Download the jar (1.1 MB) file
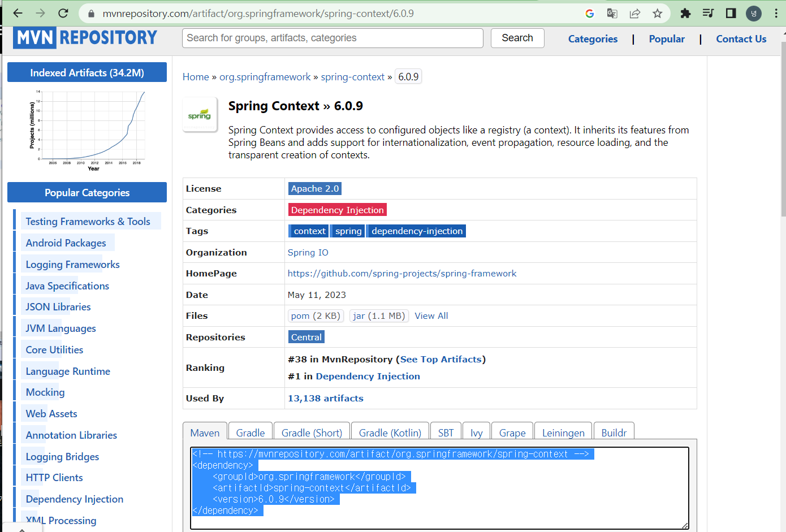 pos(379,316)
